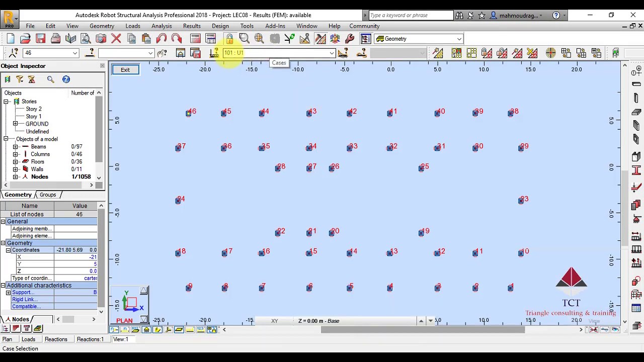Viewport: 644px width, 362px height.
Task: Open the Loads menu
Action: coord(133,26)
